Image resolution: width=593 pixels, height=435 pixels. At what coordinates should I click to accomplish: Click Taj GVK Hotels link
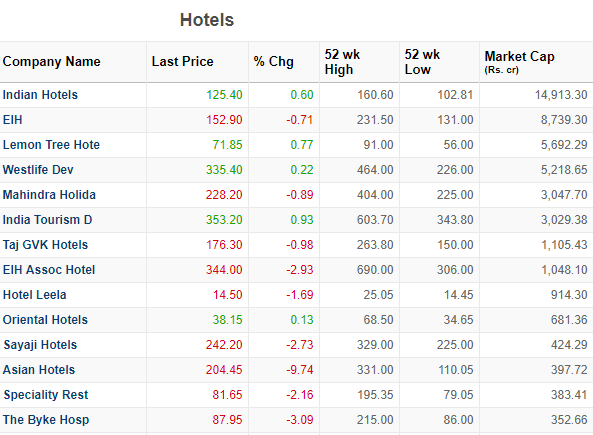pyautogui.click(x=45, y=244)
